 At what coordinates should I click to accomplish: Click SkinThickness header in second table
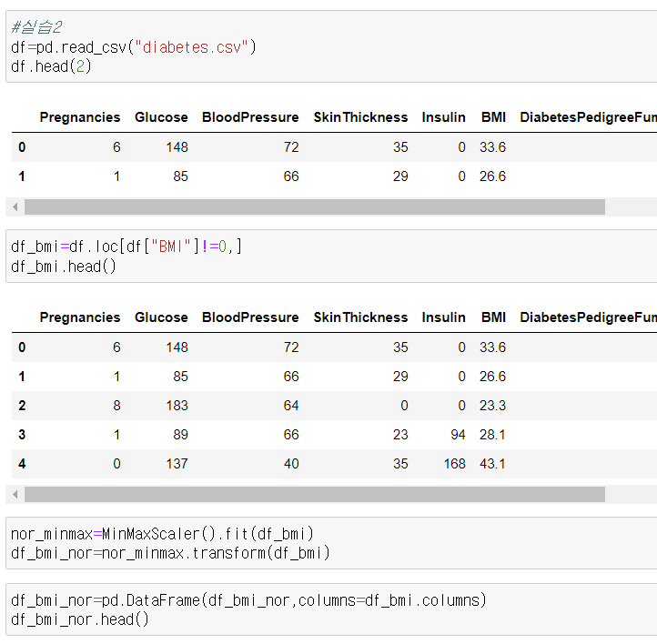tap(360, 317)
